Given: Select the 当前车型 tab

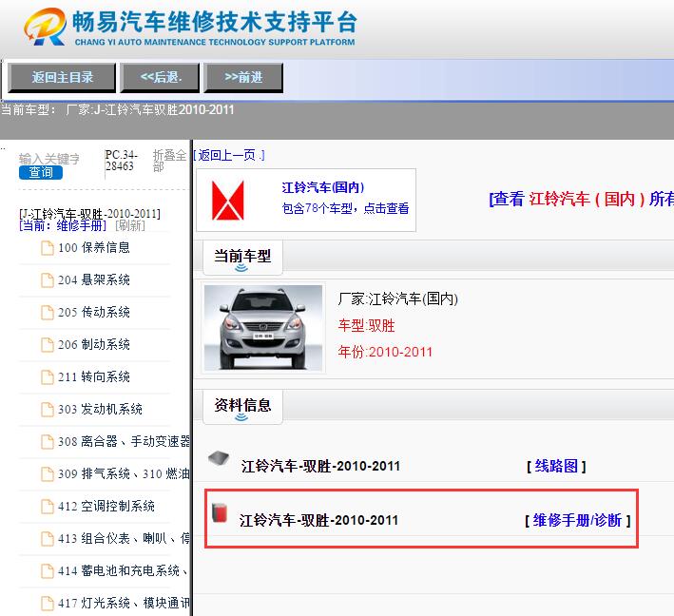Looking at the screenshot, I should 242,258.
